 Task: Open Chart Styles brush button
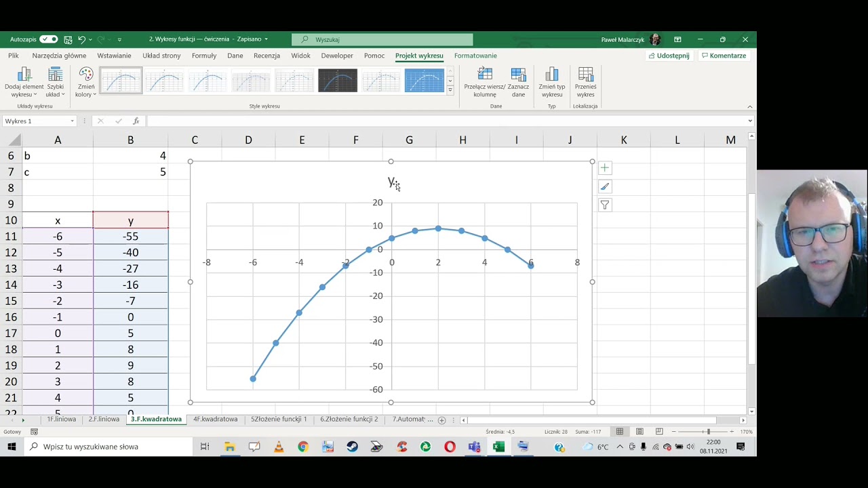[605, 186]
